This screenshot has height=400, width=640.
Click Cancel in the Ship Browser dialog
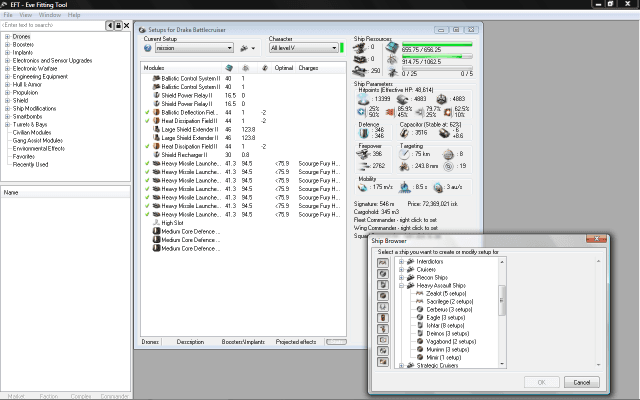coord(582,382)
